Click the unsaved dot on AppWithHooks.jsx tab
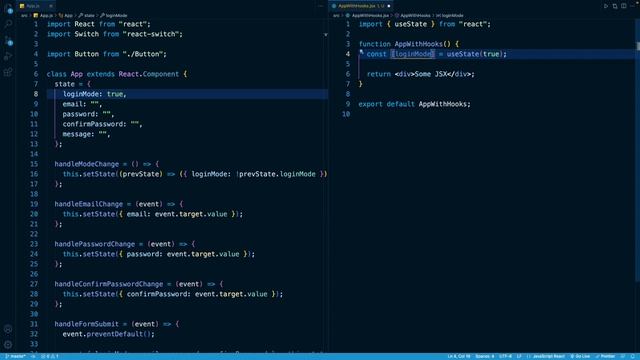Viewport: 640px width, 360px height. [x=389, y=6]
